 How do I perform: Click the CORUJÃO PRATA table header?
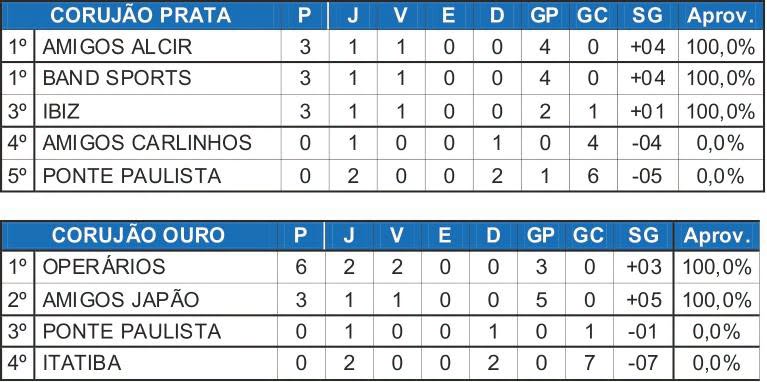[140, 16]
